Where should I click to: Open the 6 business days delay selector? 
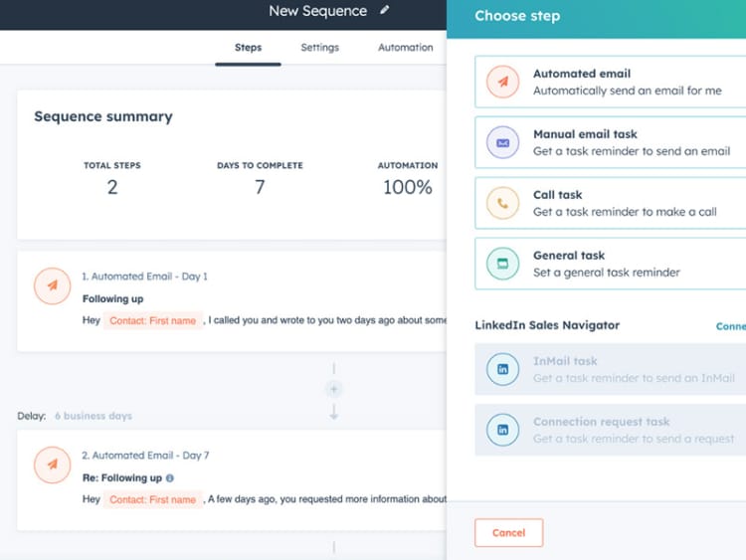tap(93, 416)
